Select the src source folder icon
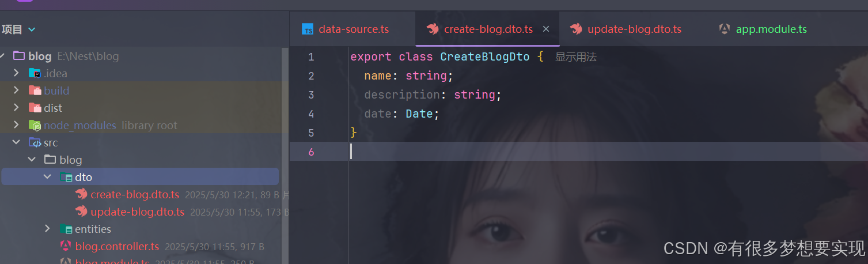The height and width of the screenshot is (264, 868). click(x=35, y=142)
